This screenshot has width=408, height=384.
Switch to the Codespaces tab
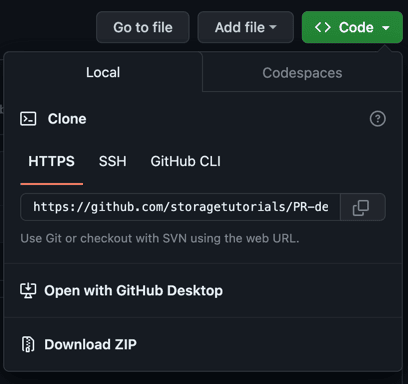click(302, 73)
